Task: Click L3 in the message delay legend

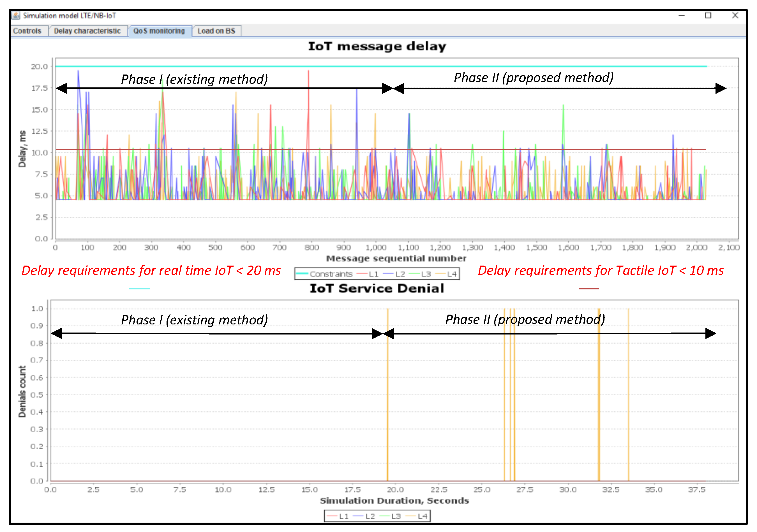Action: (x=426, y=274)
